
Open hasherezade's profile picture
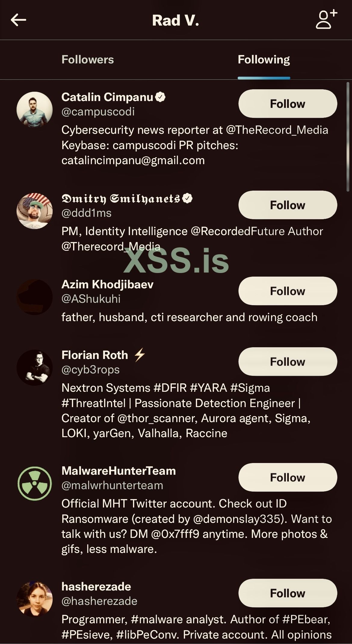35,599
